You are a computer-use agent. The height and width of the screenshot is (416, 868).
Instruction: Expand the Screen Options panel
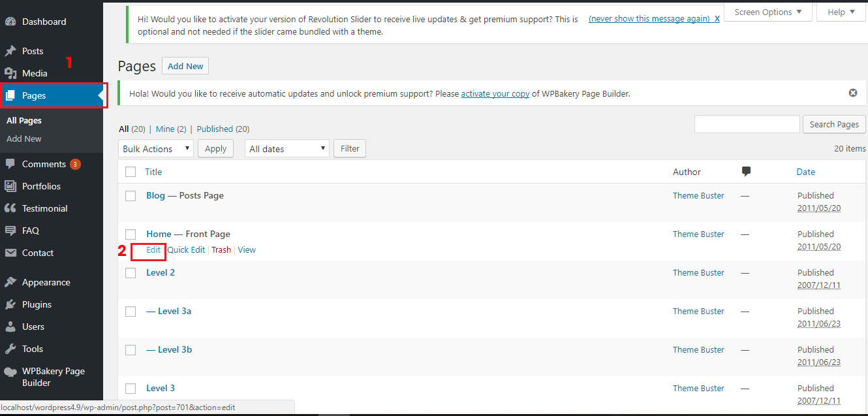pos(768,12)
